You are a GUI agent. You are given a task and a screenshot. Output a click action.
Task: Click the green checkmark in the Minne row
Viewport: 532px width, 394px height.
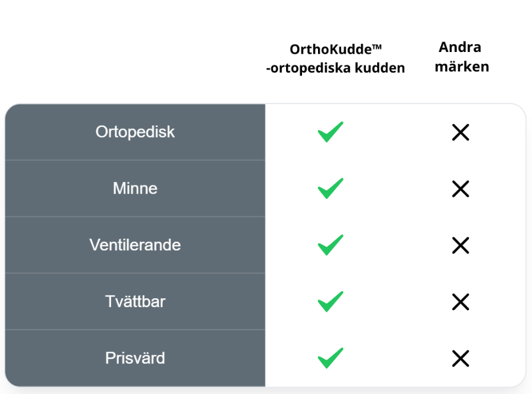point(330,188)
